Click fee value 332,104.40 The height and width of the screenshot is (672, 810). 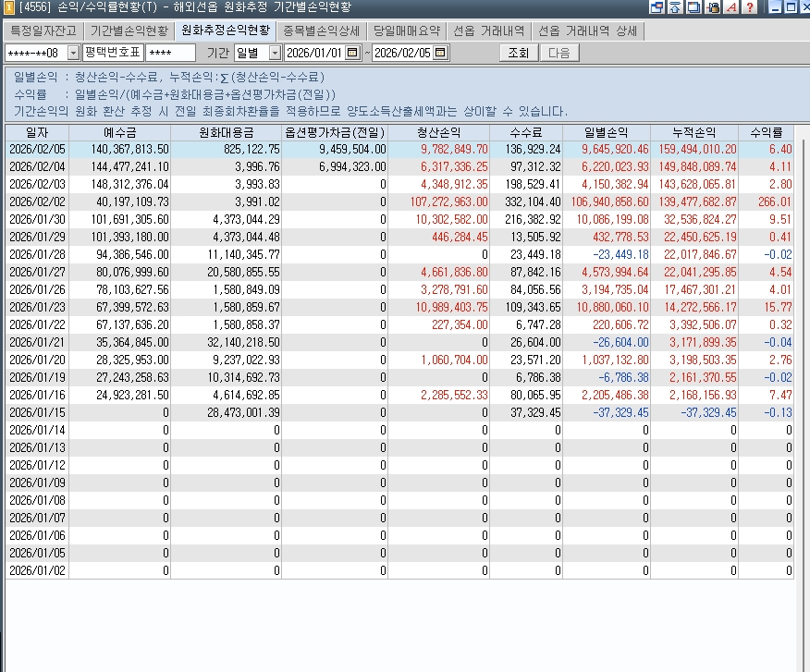(x=533, y=202)
